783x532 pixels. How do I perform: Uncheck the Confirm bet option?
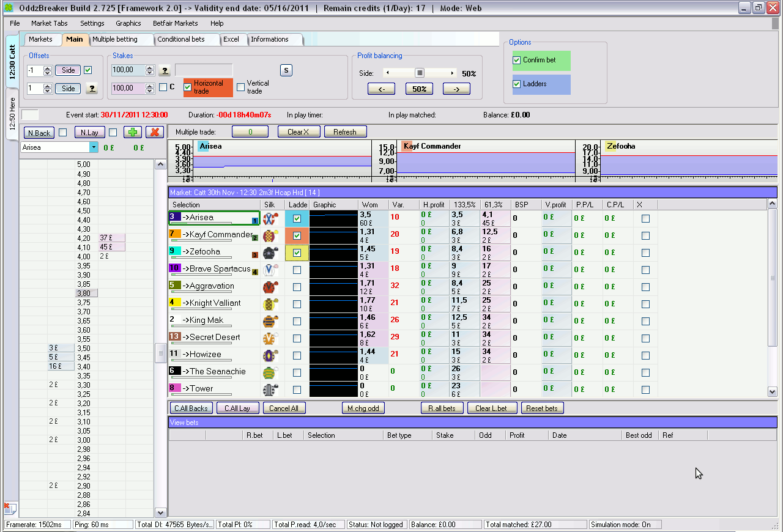tap(517, 60)
